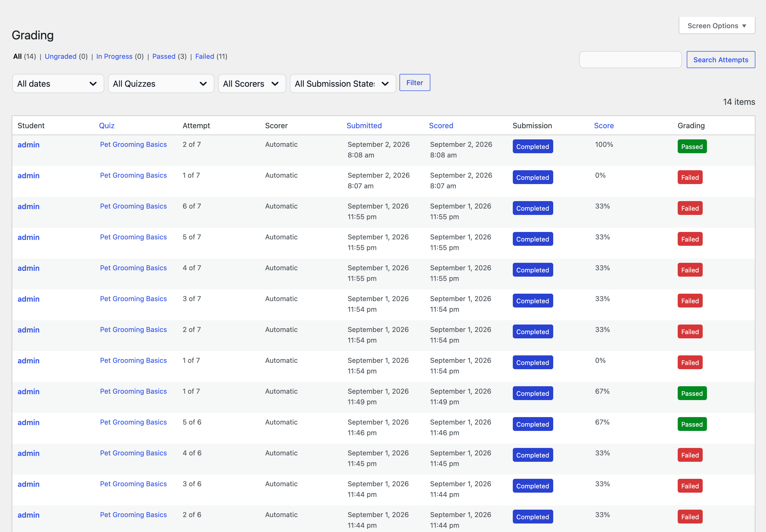Open admin link in the 2 of 6 row

[28, 515]
